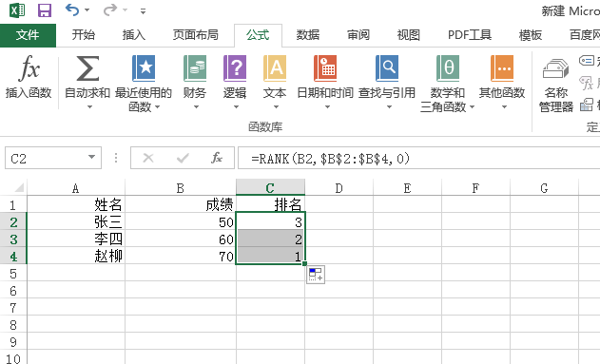Image resolution: width=600 pixels, height=364 pixels.
Task: Open the Insert Function (插入函数) dialog
Action: pos(29,77)
